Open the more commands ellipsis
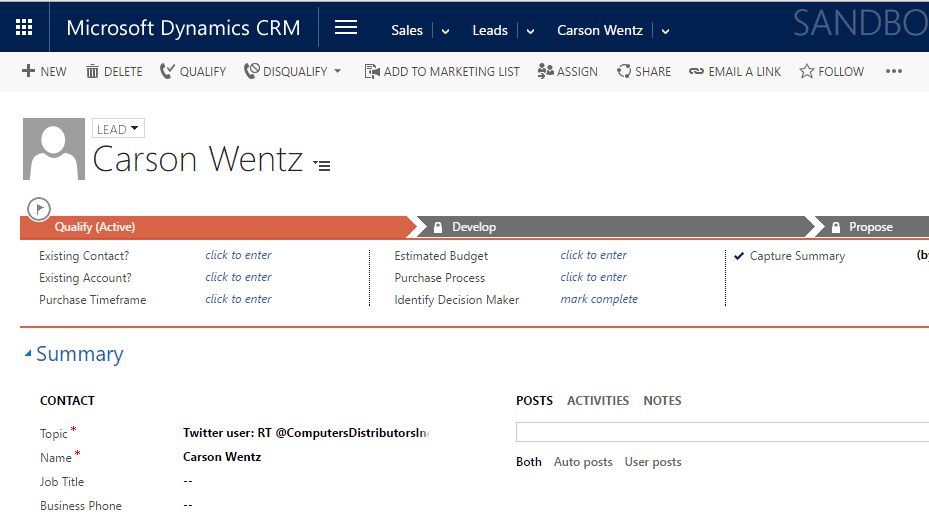The height and width of the screenshot is (521, 929). coord(893,71)
